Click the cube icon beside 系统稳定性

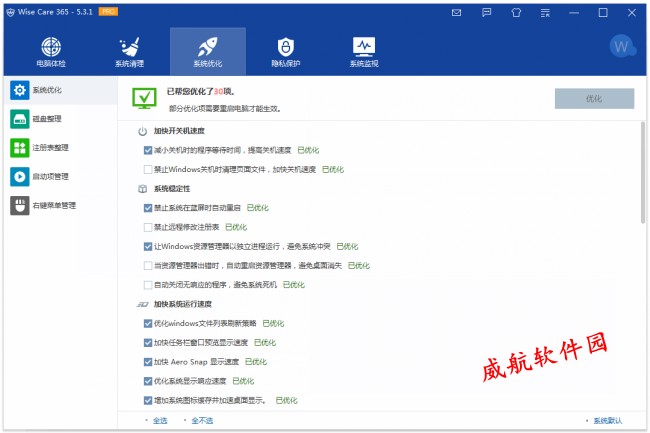pos(142,189)
